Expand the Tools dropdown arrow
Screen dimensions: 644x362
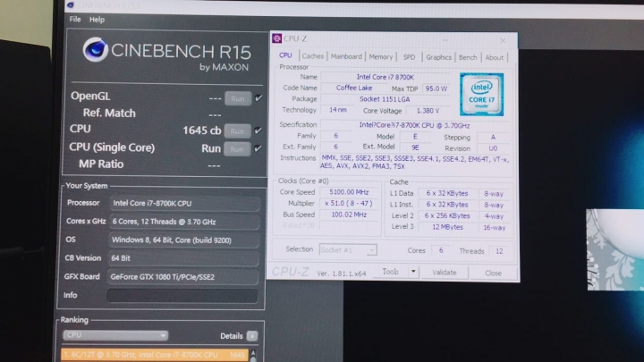[413, 272]
